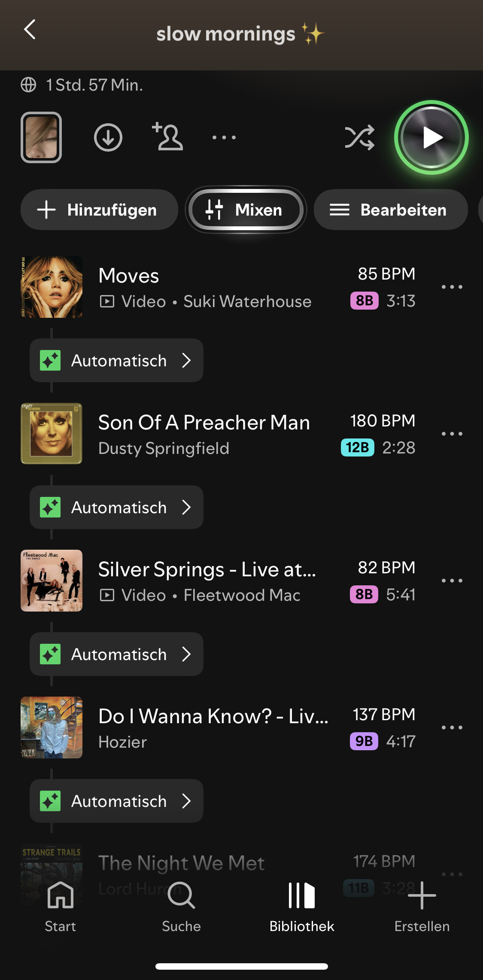Download the slow mornings playlist
Viewport: 483px width, 980px height.
coord(108,137)
